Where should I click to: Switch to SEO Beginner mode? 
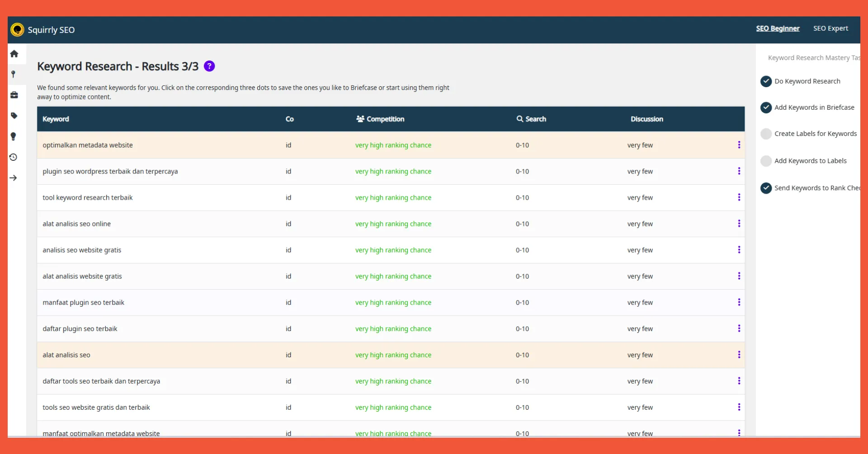coord(778,28)
